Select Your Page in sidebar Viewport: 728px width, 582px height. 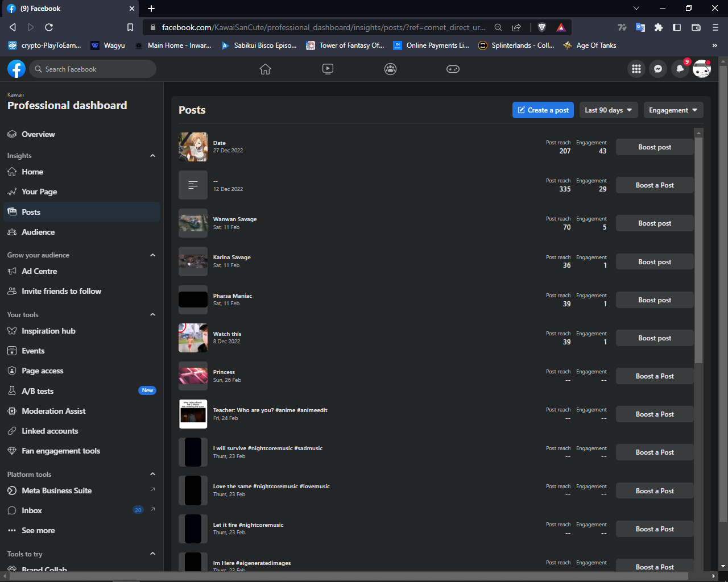coord(82,192)
